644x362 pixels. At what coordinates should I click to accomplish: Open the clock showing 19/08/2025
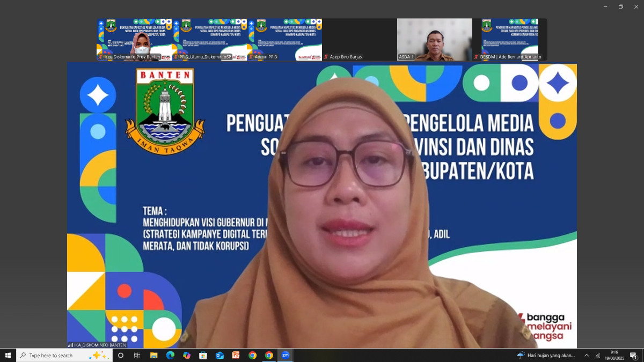tap(613, 355)
